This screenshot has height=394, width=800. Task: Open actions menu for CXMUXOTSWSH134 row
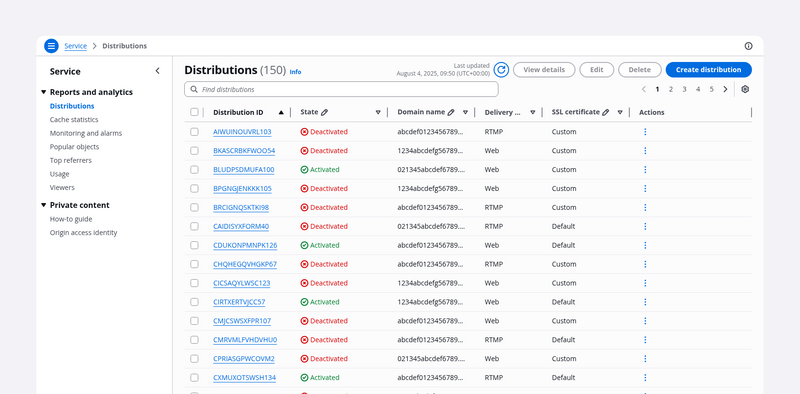tap(645, 378)
